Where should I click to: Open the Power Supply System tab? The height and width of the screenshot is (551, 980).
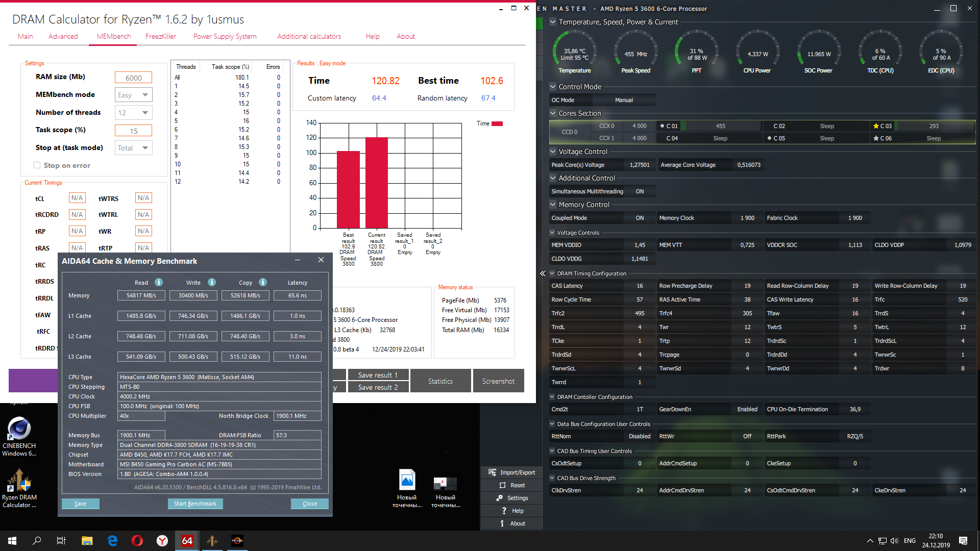pyautogui.click(x=225, y=36)
